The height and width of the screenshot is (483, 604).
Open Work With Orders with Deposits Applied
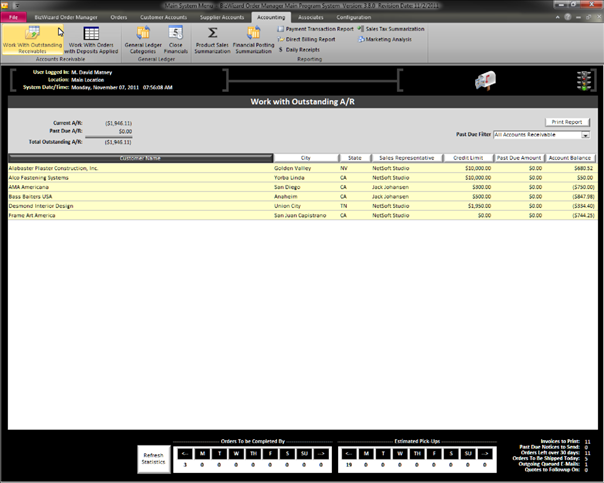pos(90,40)
